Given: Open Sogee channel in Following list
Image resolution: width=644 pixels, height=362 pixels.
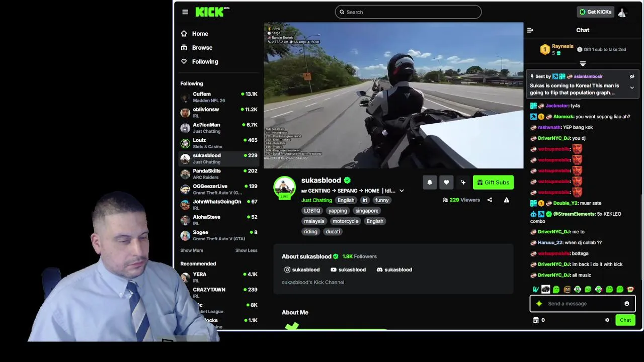Looking at the screenshot, I should 219,235.
